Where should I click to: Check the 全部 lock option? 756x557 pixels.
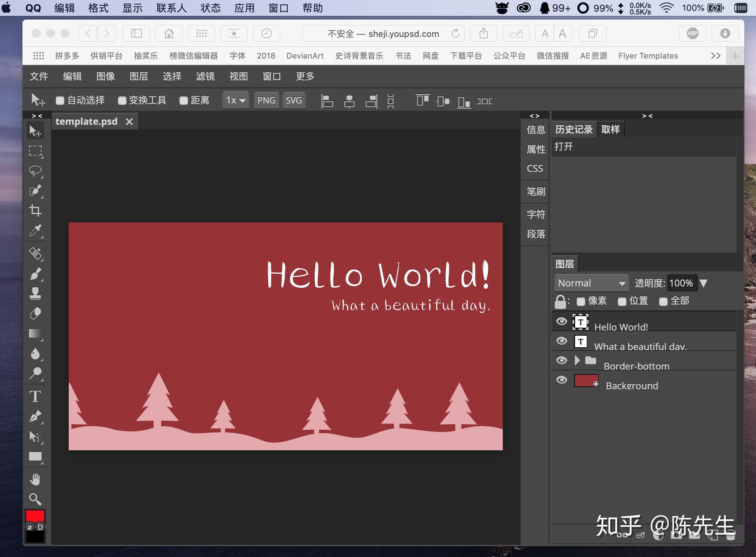click(x=663, y=301)
